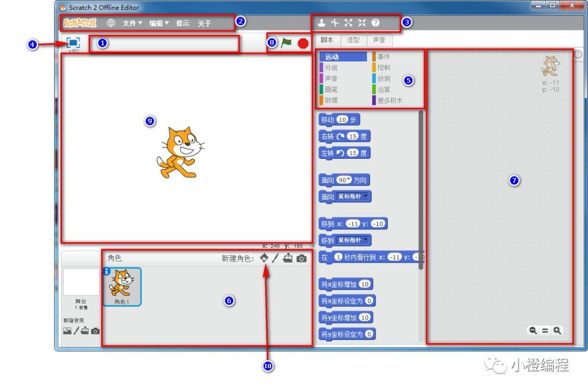Zoom in the scripts area
This screenshot has width=588, height=391.
click(x=557, y=330)
